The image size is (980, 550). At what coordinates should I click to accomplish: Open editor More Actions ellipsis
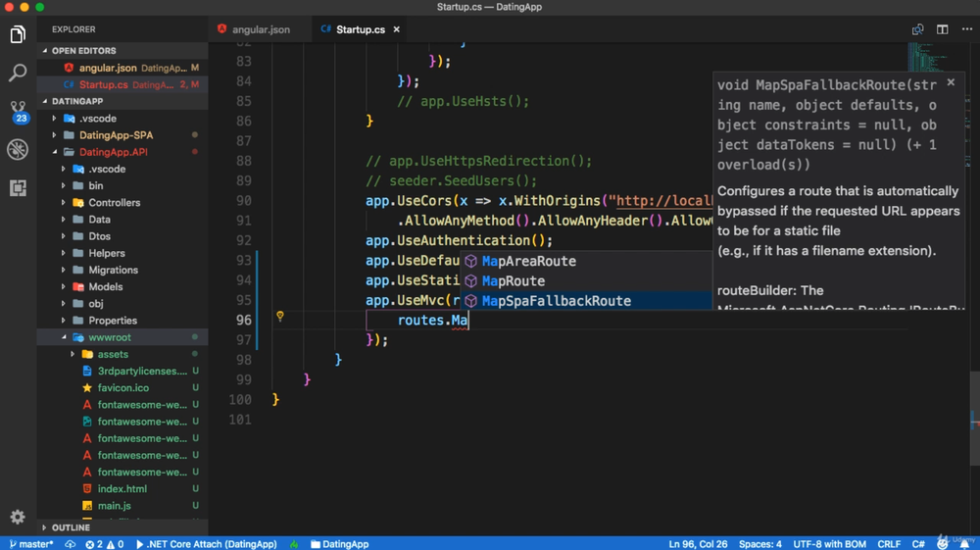[x=966, y=29]
